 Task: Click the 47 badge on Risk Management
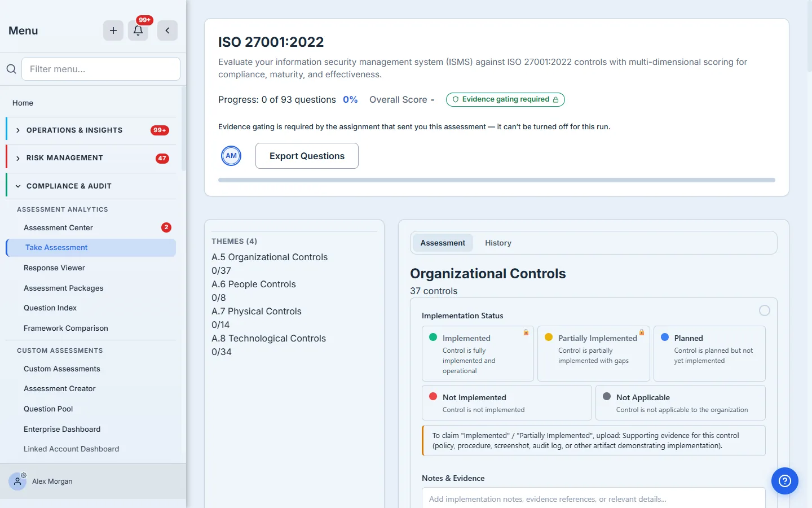point(162,158)
